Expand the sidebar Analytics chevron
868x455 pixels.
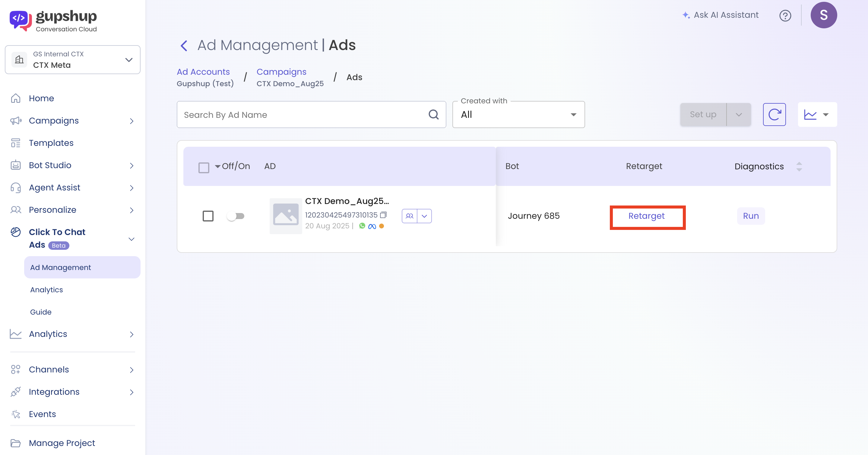click(x=131, y=334)
